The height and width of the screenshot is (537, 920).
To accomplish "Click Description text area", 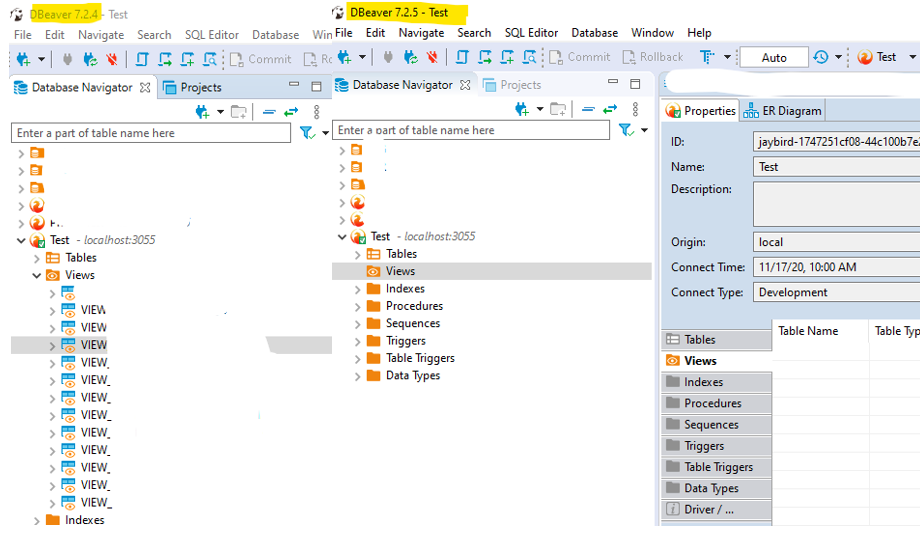I will pyautogui.click(x=836, y=204).
